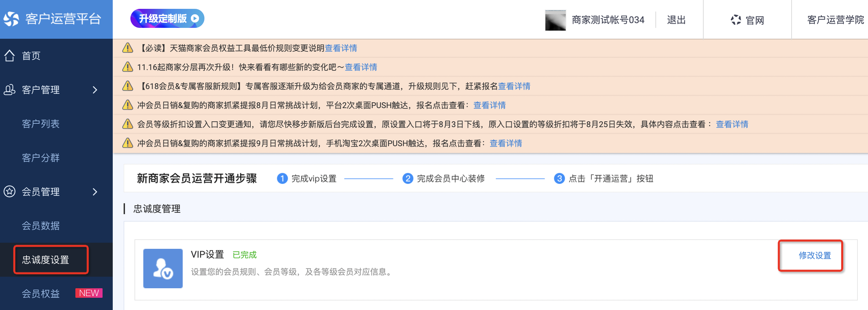This screenshot has width=868, height=310.
Task: Click the 客户管理 people icon
Action: coord(10,89)
